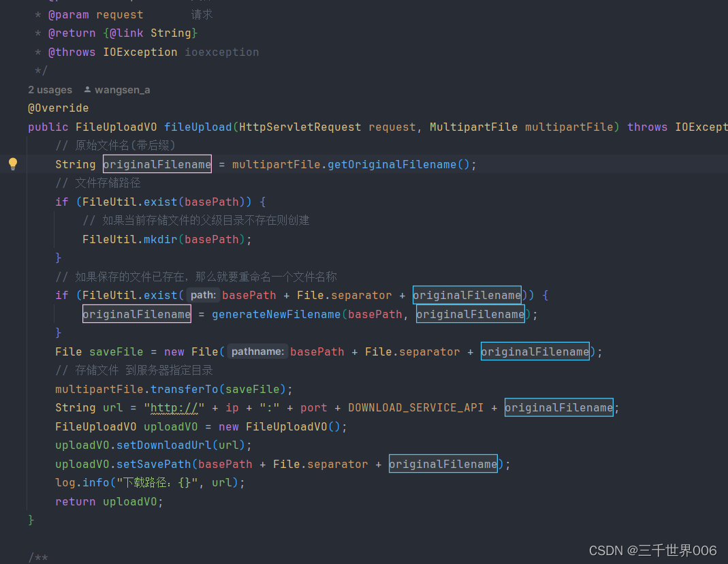728x564 pixels.
Task: Open the 2 usages inlay hint
Action: tap(50, 89)
